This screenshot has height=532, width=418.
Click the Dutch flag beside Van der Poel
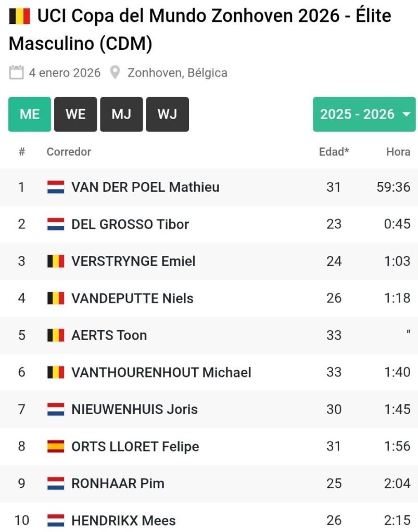[56, 187]
